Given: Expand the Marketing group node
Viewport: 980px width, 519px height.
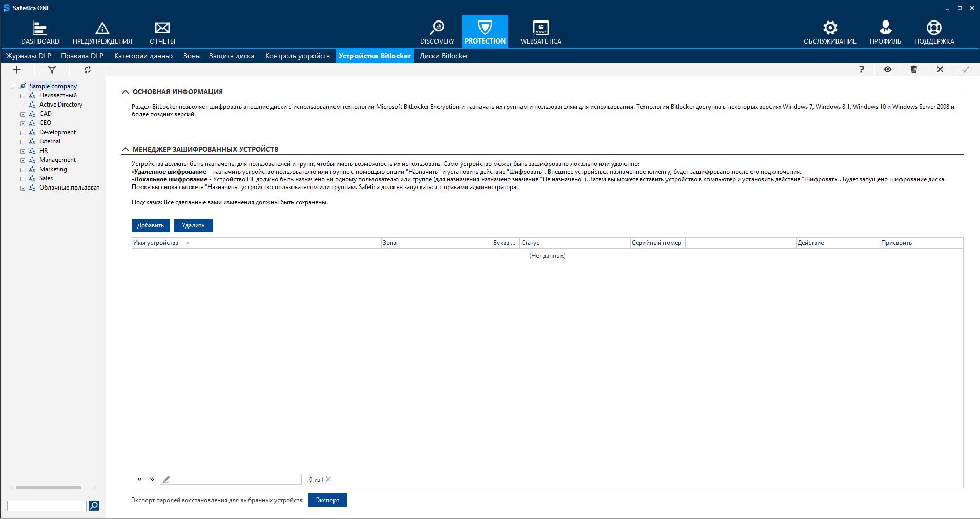Looking at the screenshot, I should 23,170.
